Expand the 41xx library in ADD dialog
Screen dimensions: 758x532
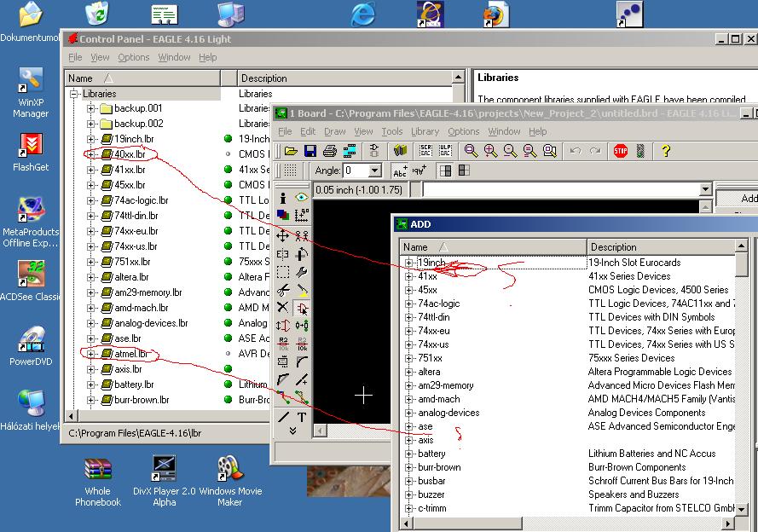click(409, 276)
